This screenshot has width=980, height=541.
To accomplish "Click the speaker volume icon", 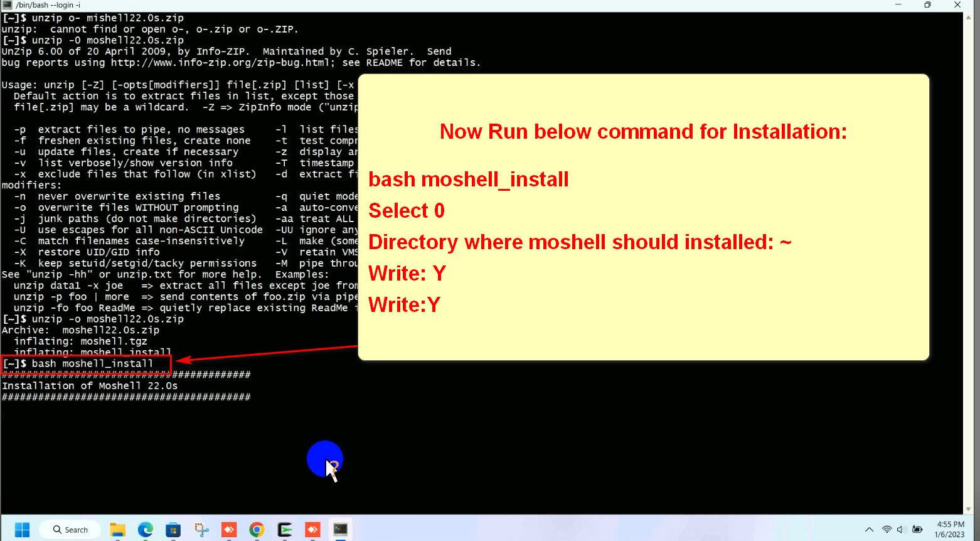I will pyautogui.click(x=901, y=530).
